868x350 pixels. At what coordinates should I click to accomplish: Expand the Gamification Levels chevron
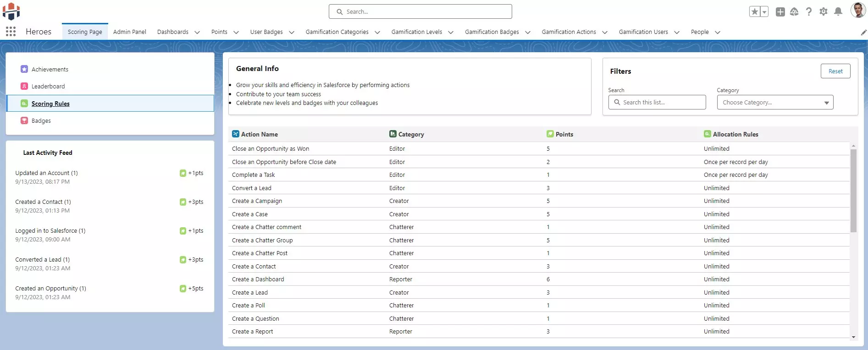pos(451,33)
